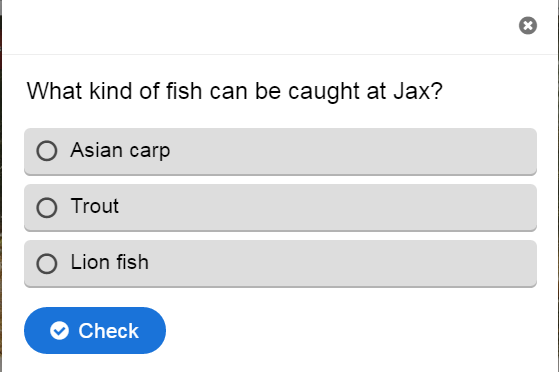This screenshot has height=372, width=559.
Task: Choose the gray Asian carp option row
Action: click(280, 152)
